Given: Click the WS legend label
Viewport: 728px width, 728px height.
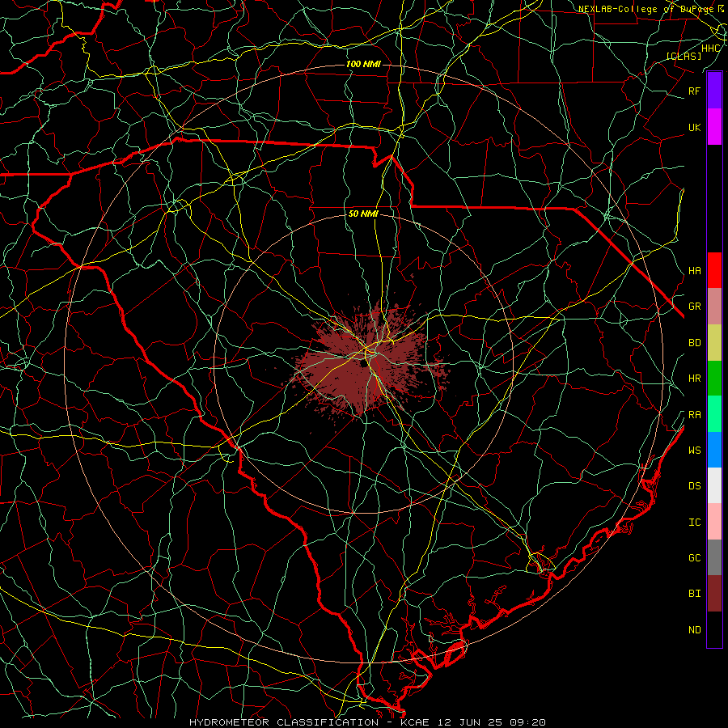Looking at the screenshot, I should click(x=695, y=450).
